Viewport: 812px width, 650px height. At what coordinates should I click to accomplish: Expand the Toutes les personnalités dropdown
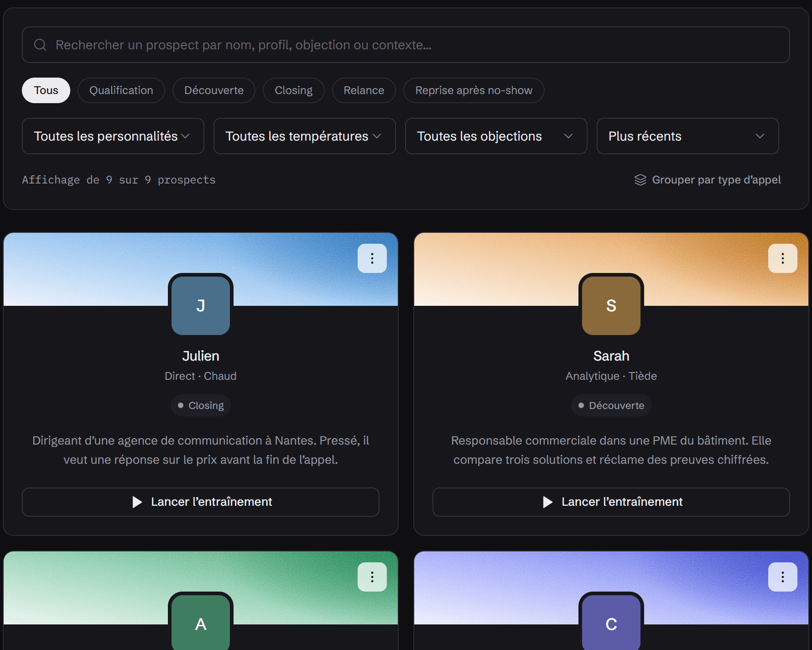pos(113,136)
